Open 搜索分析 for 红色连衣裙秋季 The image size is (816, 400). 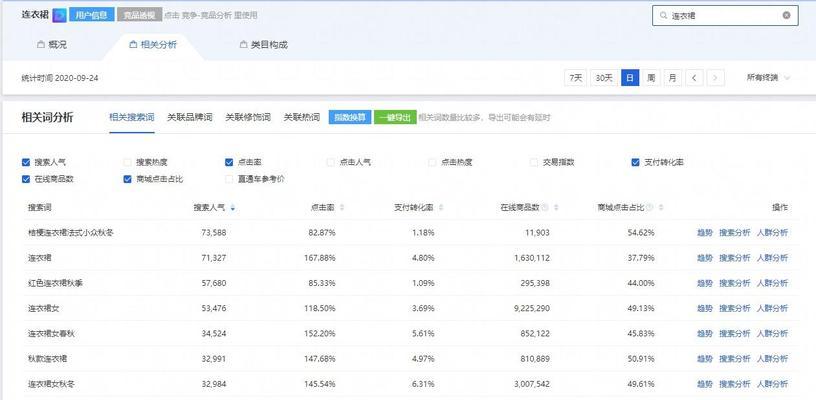pyautogui.click(x=735, y=283)
